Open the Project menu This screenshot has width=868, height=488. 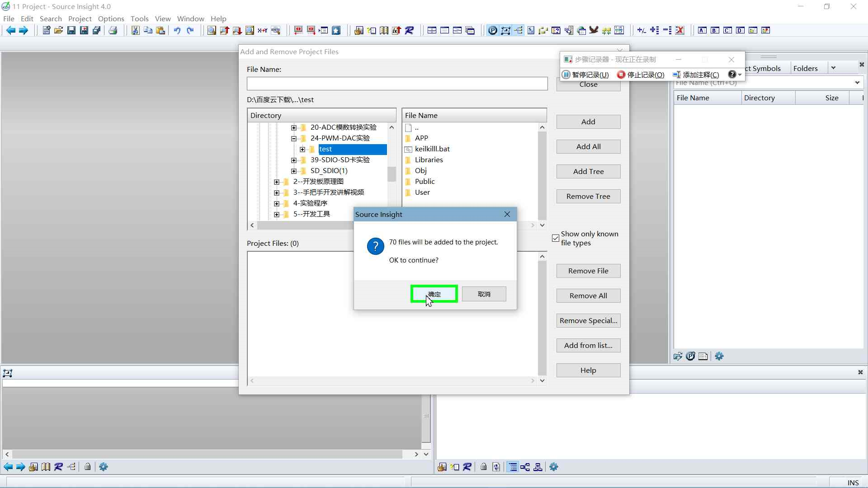point(80,19)
